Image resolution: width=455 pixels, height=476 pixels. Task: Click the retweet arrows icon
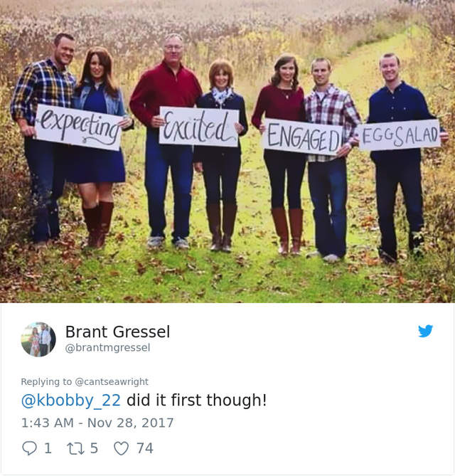(x=76, y=448)
